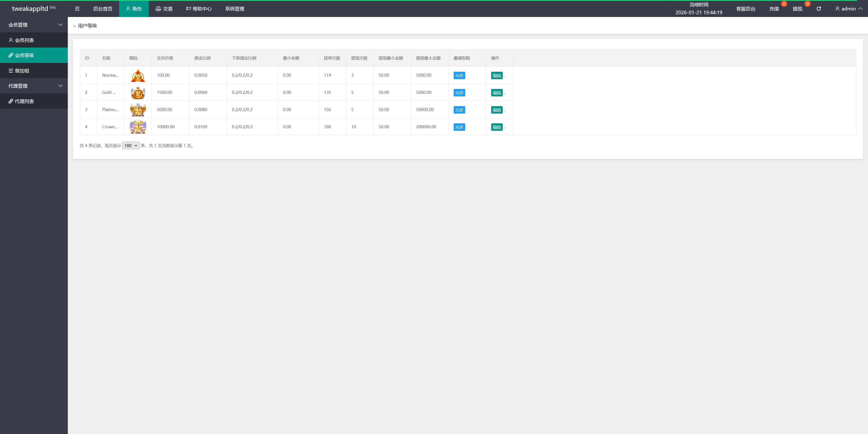Image resolution: width=868 pixels, height=434 pixels.
Task: Toggle 允许 invite permission for Crown level
Action: point(459,127)
